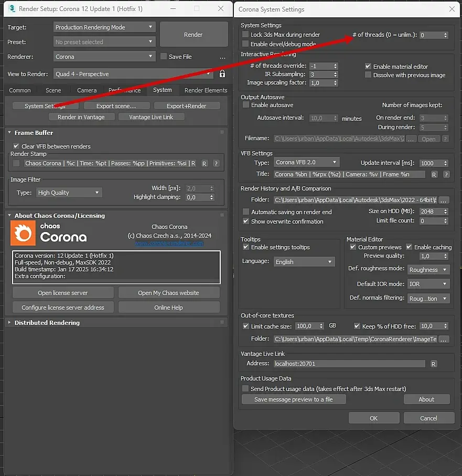Click the Chaos Corona logo icon
Image resolution: width=462 pixels, height=476 pixels.
click(23, 233)
